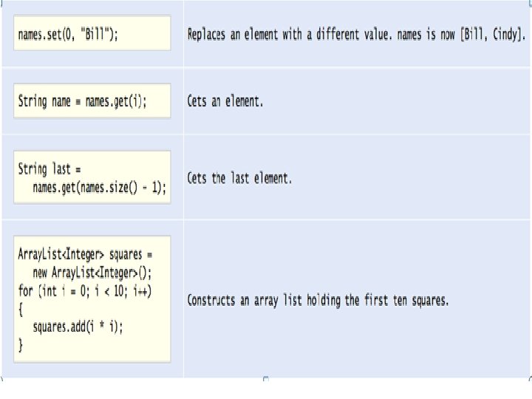
Task: Select the String name = names.get(i) snippet
Action: tap(83, 101)
